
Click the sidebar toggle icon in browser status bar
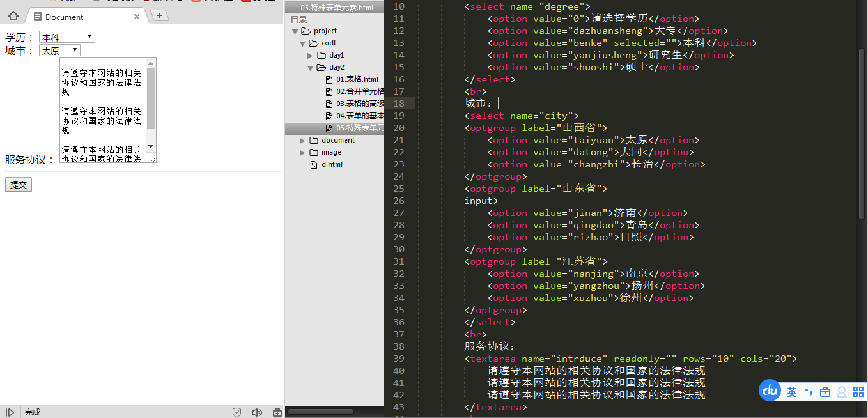tap(10, 412)
